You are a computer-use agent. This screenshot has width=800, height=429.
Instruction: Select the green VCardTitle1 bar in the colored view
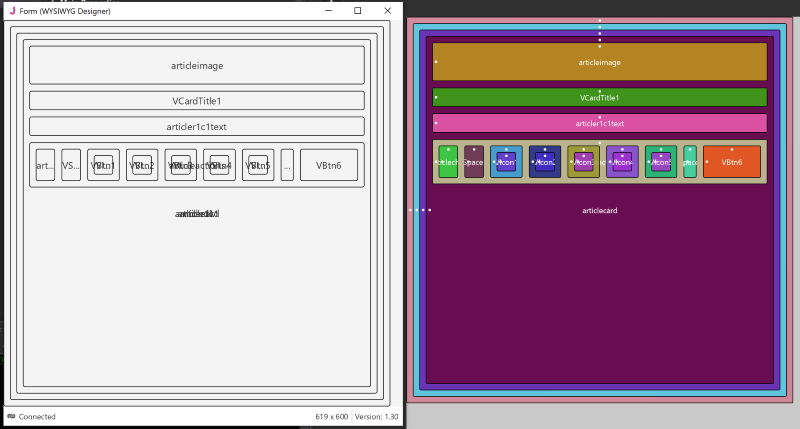599,97
